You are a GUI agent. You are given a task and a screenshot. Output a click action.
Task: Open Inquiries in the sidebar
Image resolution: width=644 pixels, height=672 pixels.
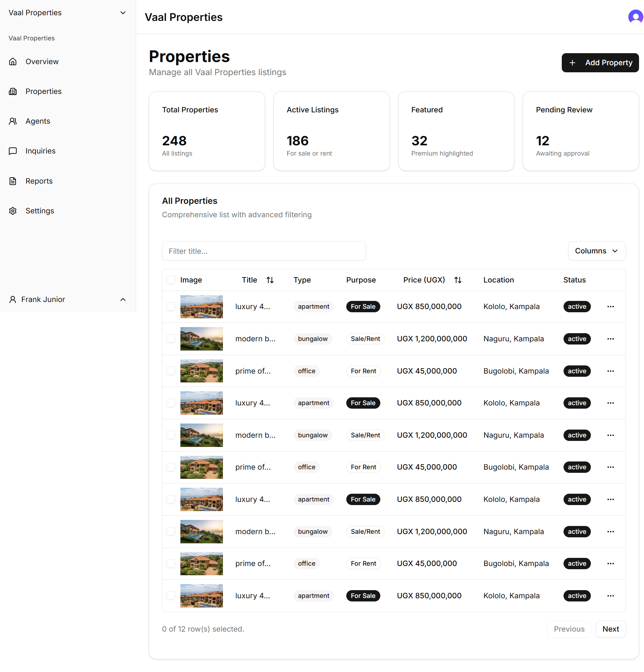[x=40, y=151]
